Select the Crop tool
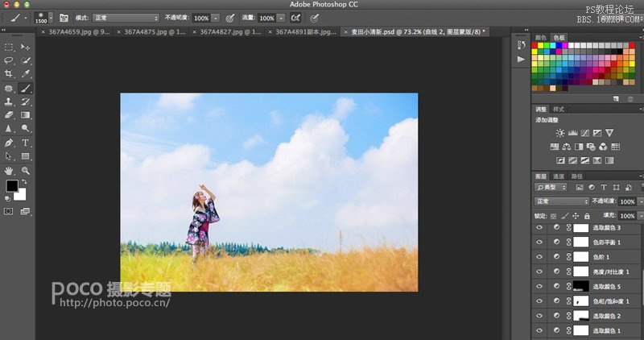Viewport: 644px width, 340px height. tap(9, 74)
